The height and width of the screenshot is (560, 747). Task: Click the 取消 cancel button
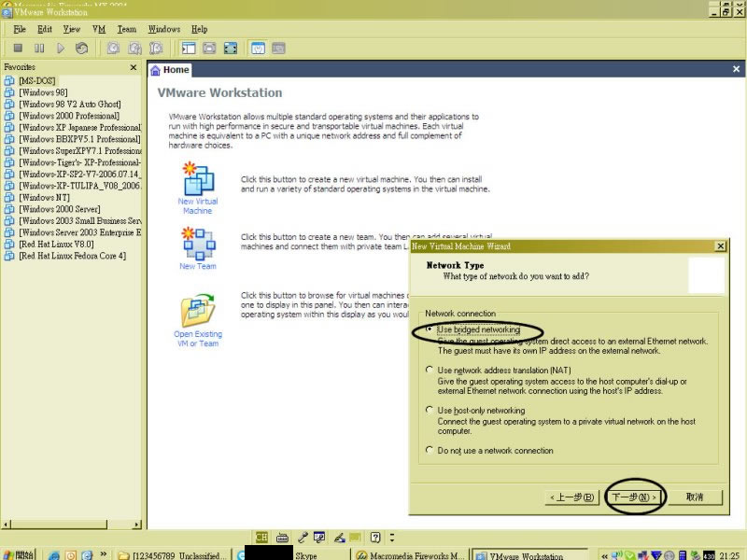tap(695, 497)
